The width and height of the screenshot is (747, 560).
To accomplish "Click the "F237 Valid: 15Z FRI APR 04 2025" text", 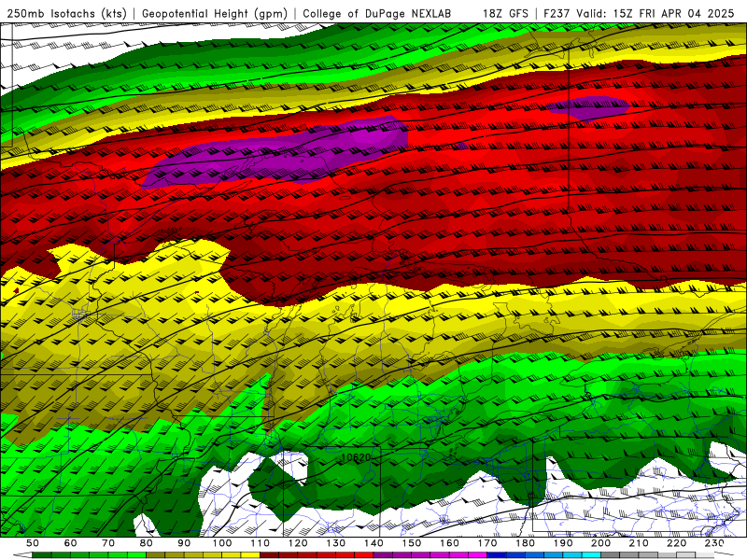I will pyautogui.click(x=639, y=14).
